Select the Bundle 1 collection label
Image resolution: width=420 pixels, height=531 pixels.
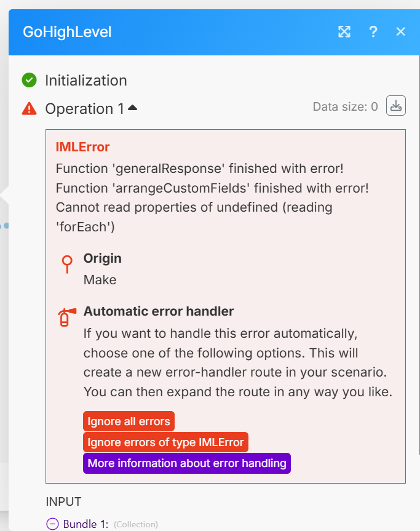point(85,524)
